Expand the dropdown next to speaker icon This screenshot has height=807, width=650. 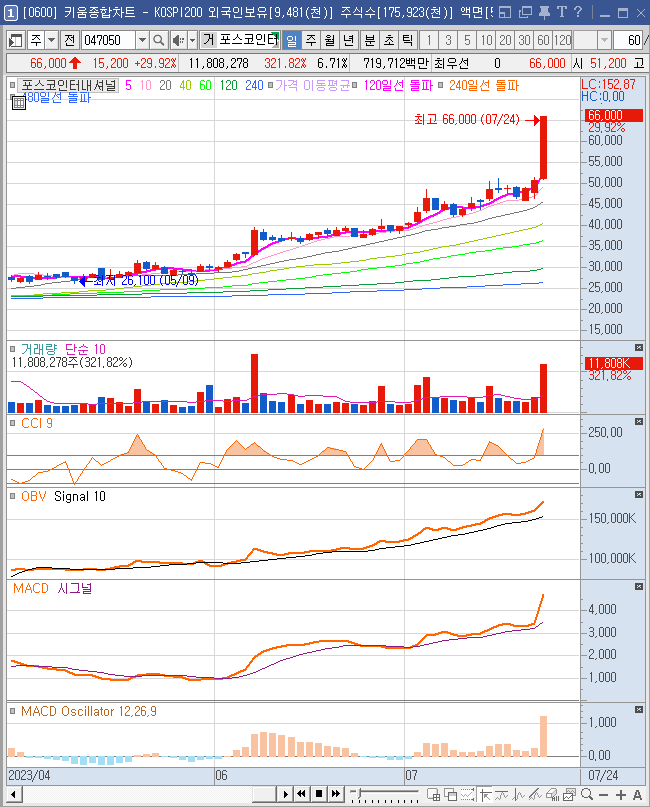point(192,40)
